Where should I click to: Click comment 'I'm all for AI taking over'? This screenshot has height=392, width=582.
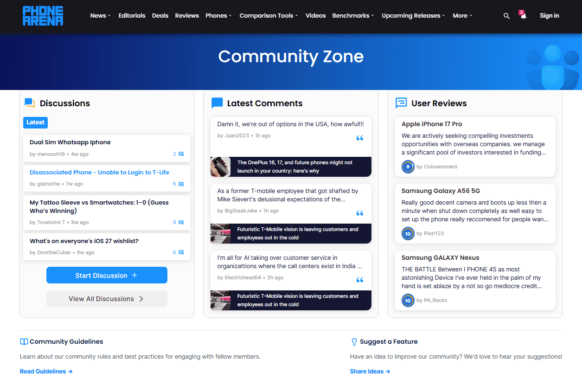pyautogui.click(x=290, y=262)
